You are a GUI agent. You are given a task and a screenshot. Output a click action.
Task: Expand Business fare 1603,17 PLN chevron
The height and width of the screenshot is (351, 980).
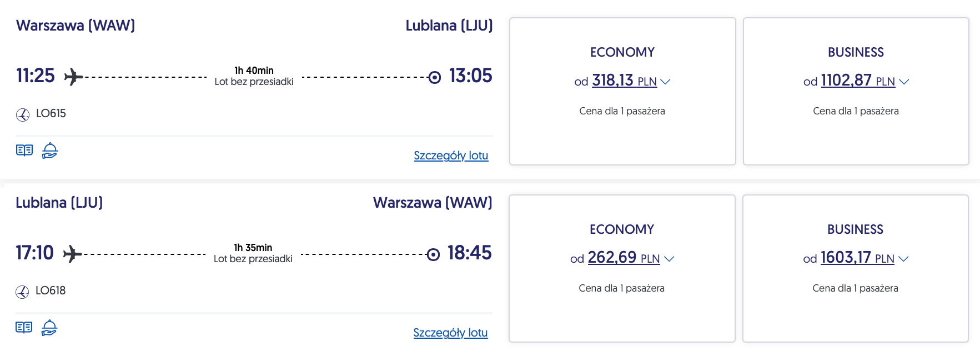(x=903, y=259)
